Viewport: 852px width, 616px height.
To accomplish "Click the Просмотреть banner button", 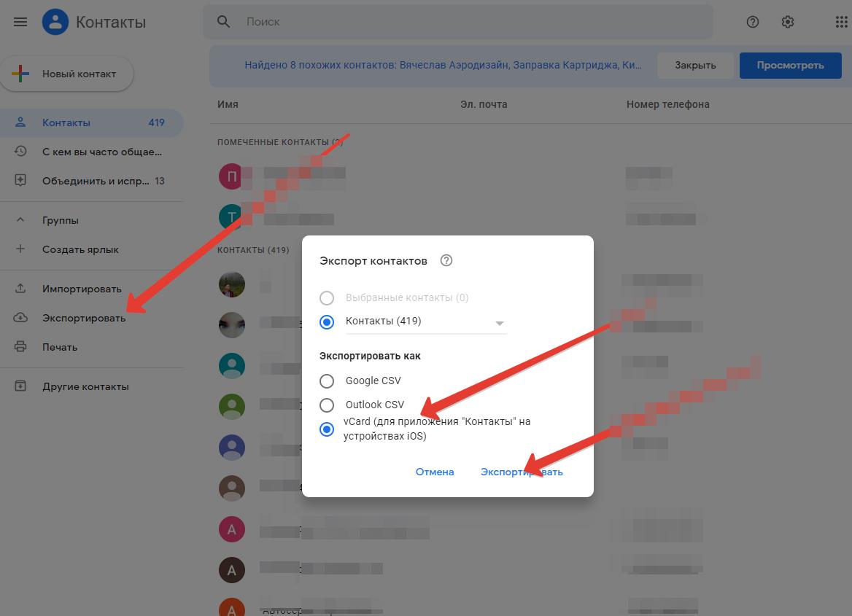I will [x=791, y=65].
